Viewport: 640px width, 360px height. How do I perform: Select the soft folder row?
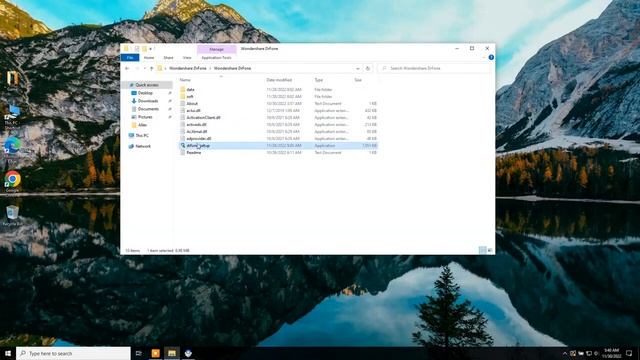(279, 96)
